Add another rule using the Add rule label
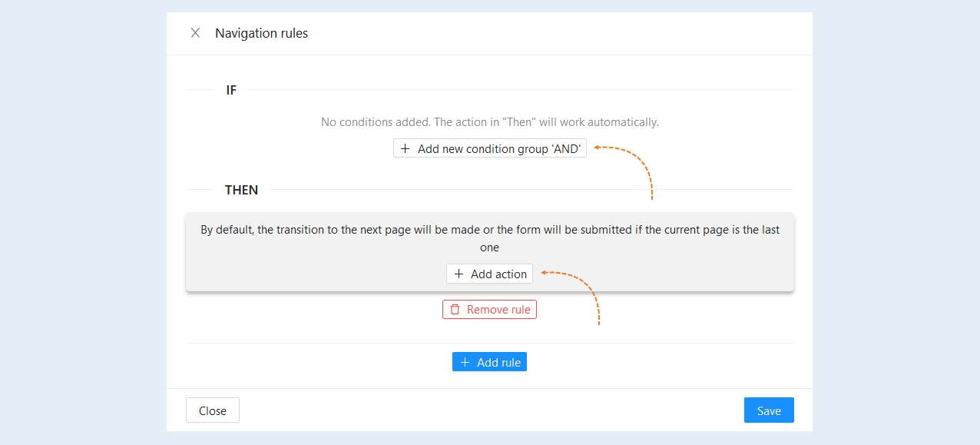 (x=499, y=363)
